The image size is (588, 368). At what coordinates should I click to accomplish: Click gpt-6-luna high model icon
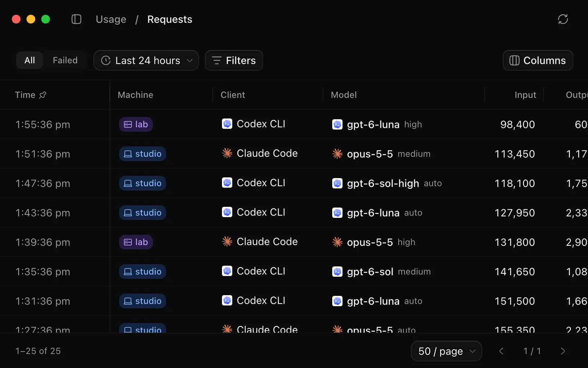click(x=337, y=124)
